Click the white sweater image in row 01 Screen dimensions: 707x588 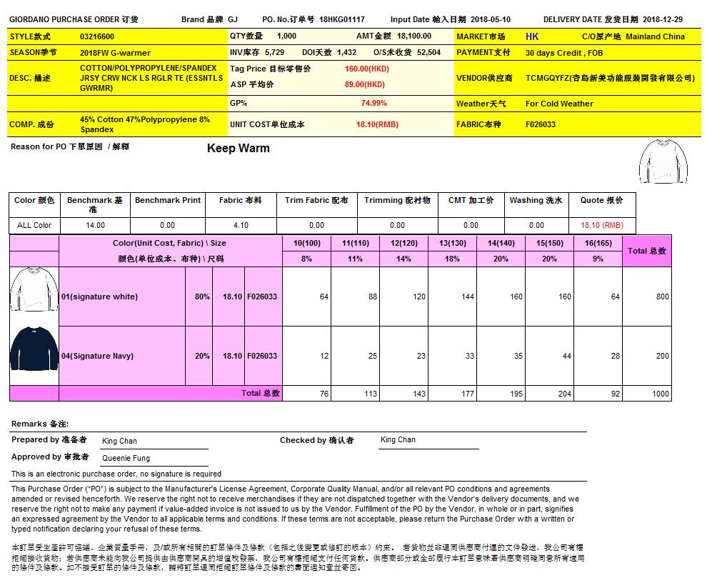pyautogui.click(x=34, y=292)
